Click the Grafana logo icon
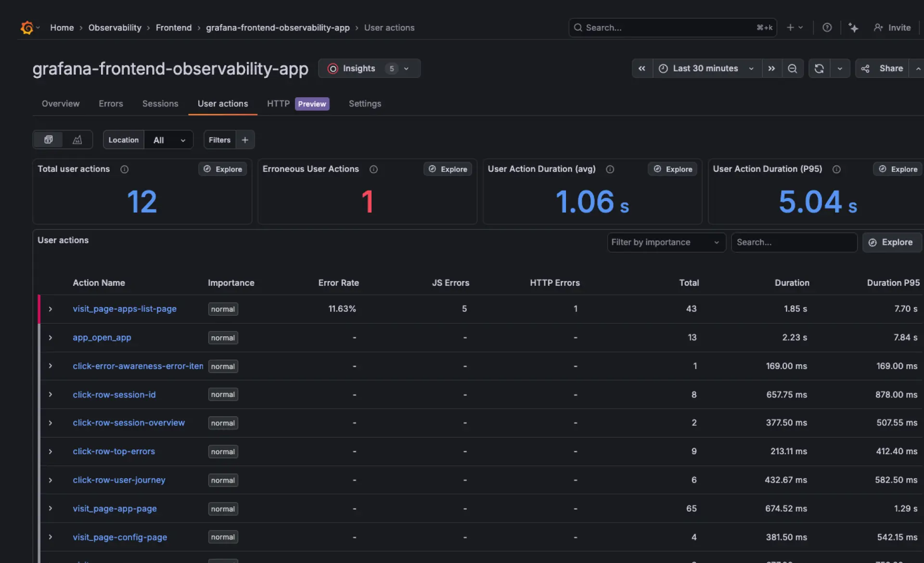924x563 pixels. [27, 27]
